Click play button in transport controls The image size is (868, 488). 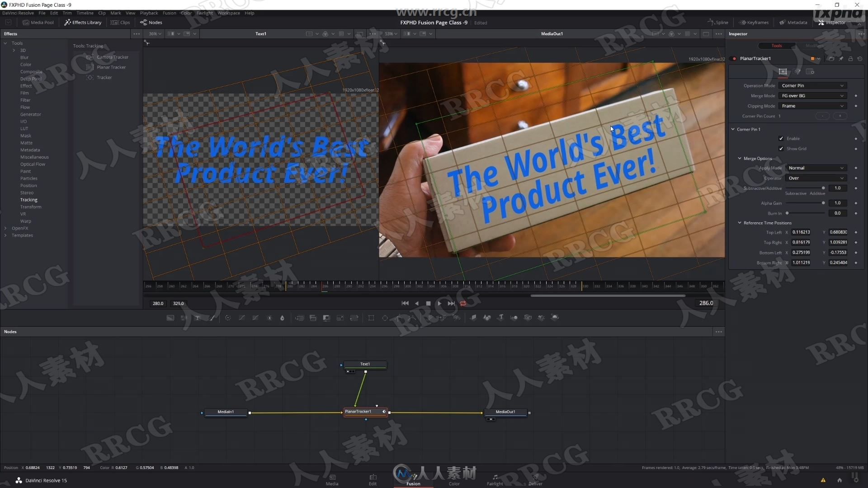point(439,303)
